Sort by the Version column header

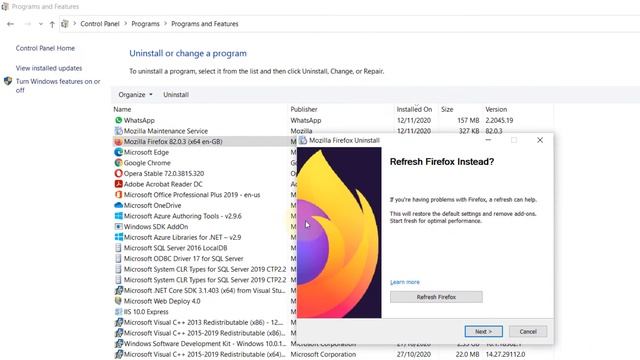(496, 109)
